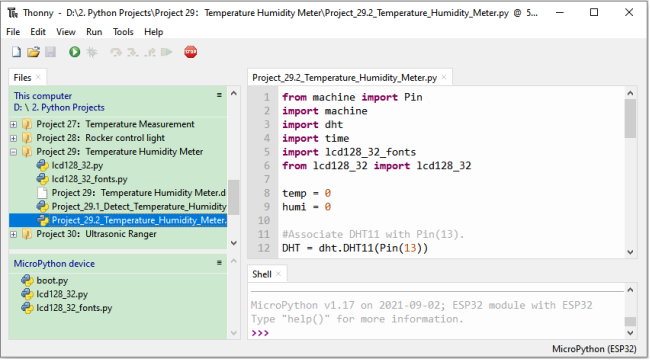This screenshot has height=360, width=650.
Task: Click MicroPython (ESP32) interpreter selector
Action: coord(594,349)
